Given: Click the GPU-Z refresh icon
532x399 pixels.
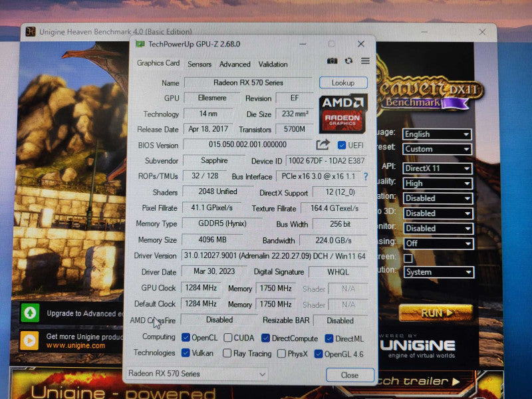Looking at the screenshot, I should click(348, 61).
